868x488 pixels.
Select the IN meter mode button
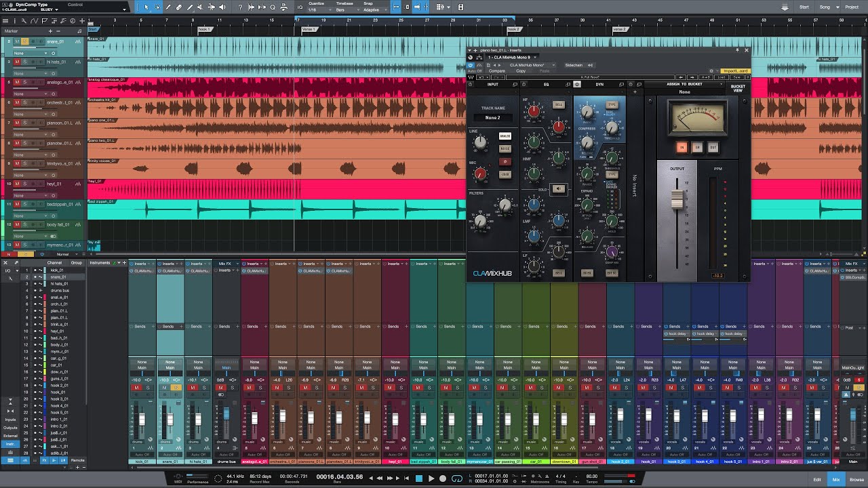682,147
